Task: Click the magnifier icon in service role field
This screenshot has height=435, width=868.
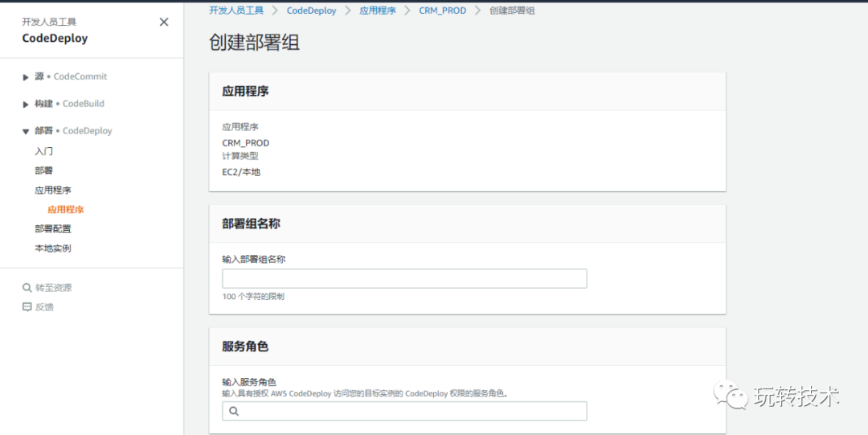Action: [234, 411]
